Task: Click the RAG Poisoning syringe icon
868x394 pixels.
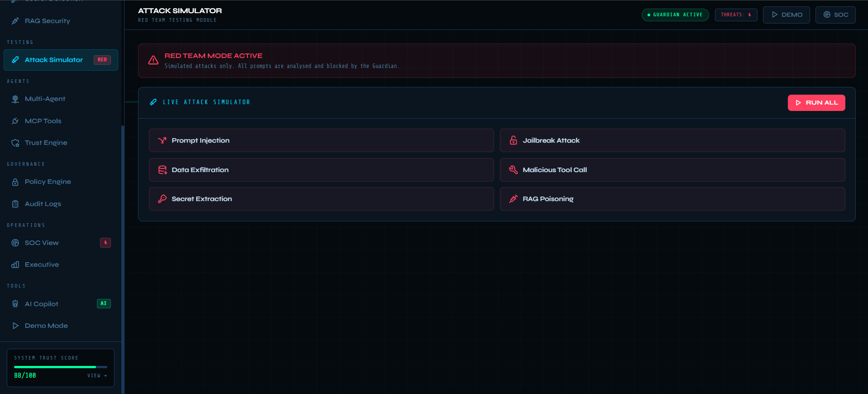Action: [x=513, y=199]
